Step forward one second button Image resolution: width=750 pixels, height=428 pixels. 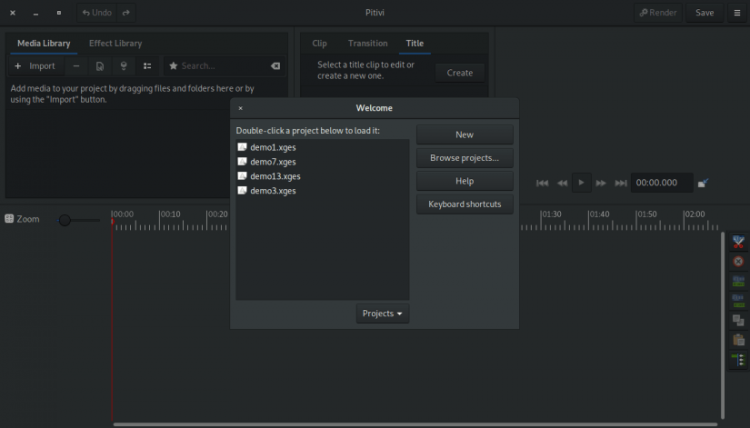pyautogui.click(x=601, y=183)
